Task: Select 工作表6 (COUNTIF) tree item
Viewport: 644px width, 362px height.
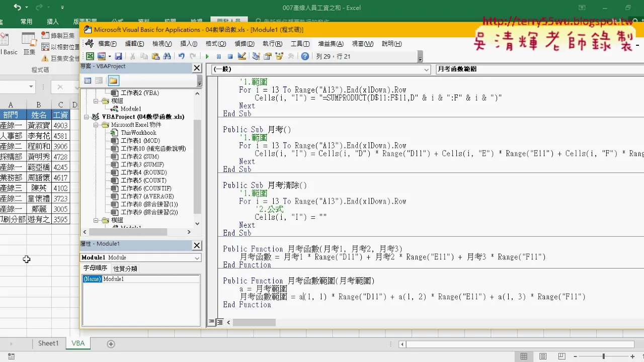Action: (x=146, y=189)
